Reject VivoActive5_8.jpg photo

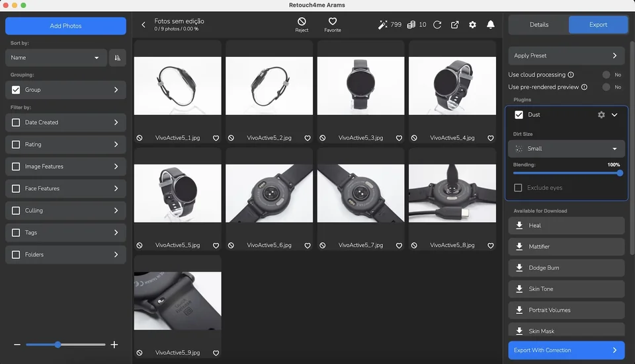414,246
